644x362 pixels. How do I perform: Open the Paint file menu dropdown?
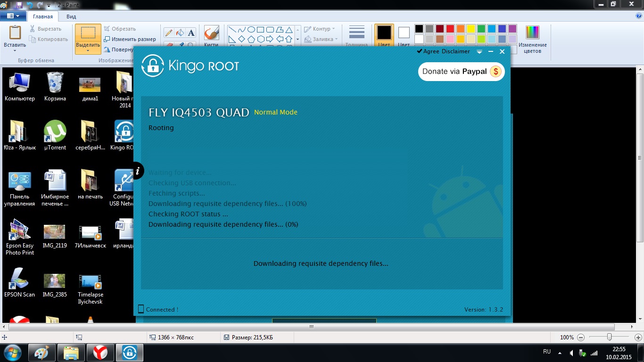13,16
